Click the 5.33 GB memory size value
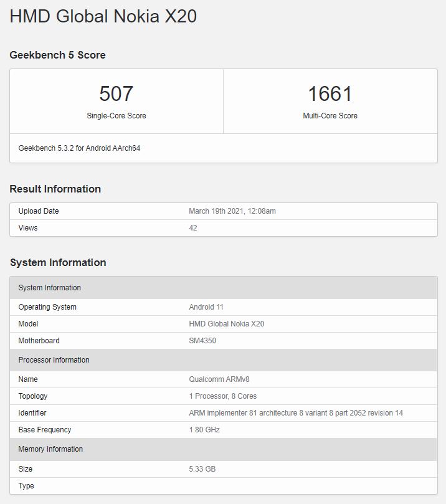 (x=202, y=469)
